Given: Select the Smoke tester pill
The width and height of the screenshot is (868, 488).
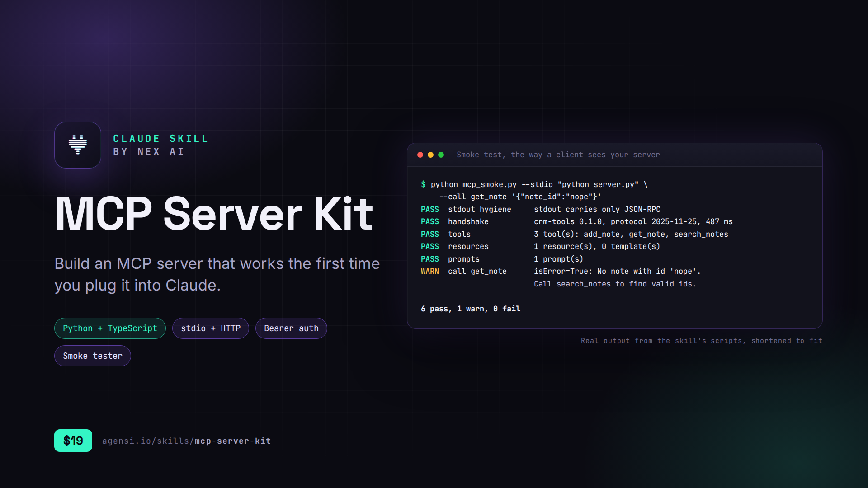Looking at the screenshot, I should pyautogui.click(x=93, y=356).
